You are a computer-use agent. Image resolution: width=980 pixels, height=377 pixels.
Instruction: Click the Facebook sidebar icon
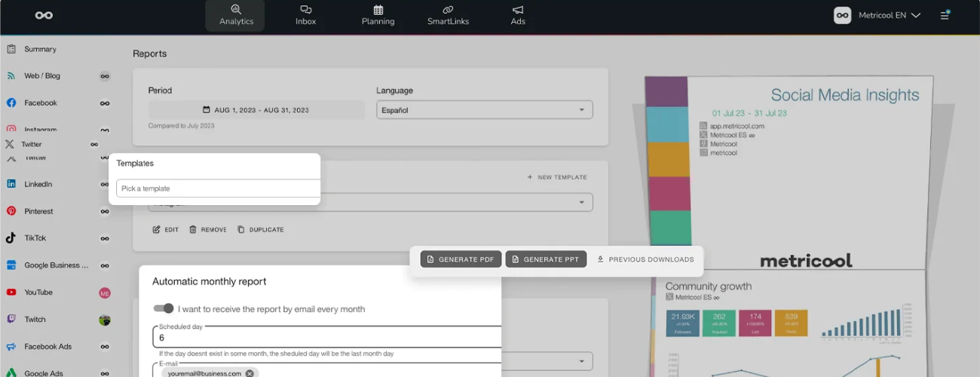tap(11, 103)
